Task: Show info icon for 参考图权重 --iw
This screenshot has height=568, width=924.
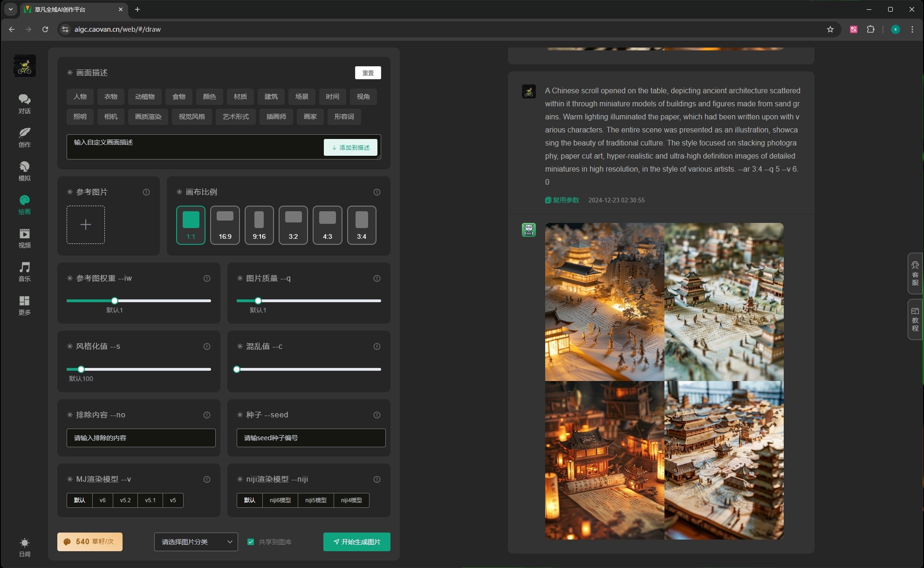Action: point(207,278)
